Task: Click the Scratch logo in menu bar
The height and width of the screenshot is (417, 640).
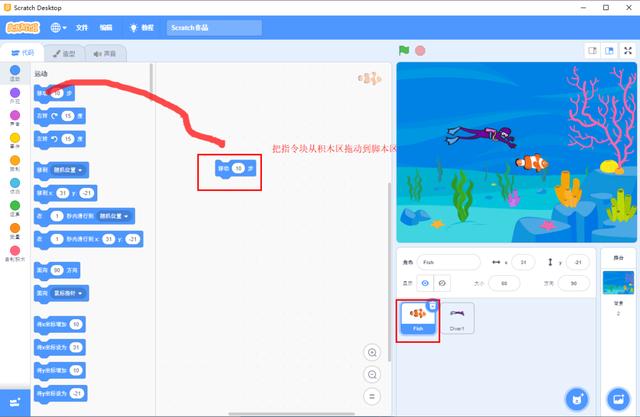Action: (x=22, y=27)
